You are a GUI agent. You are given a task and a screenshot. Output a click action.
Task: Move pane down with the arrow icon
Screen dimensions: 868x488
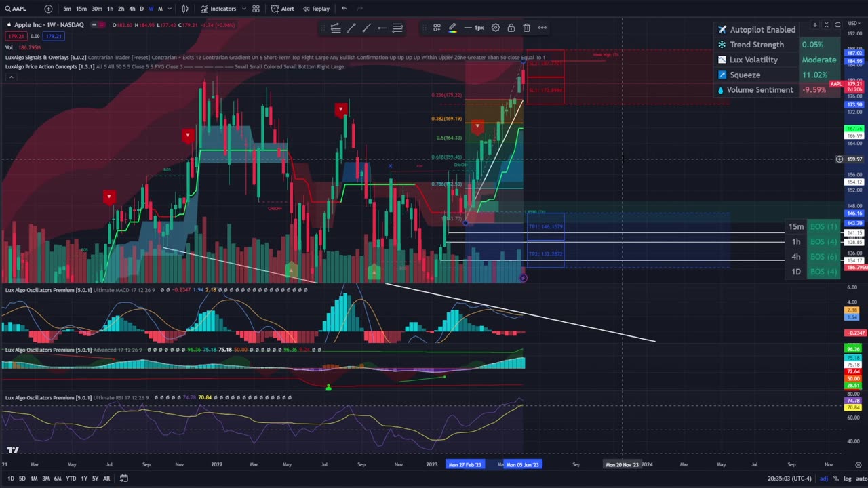(x=814, y=25)
